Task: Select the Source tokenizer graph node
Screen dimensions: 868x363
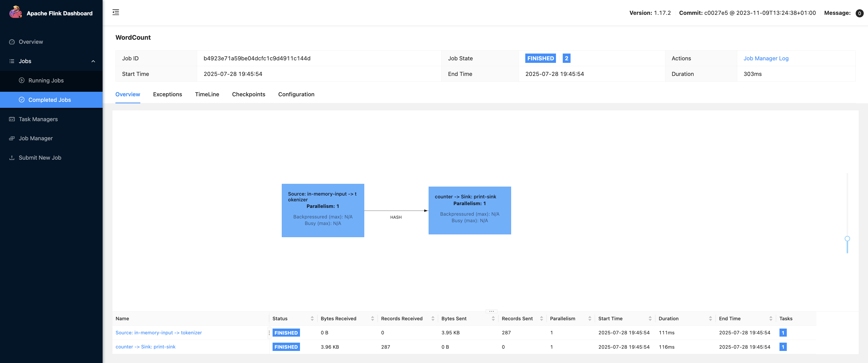Action: point(323,210)
